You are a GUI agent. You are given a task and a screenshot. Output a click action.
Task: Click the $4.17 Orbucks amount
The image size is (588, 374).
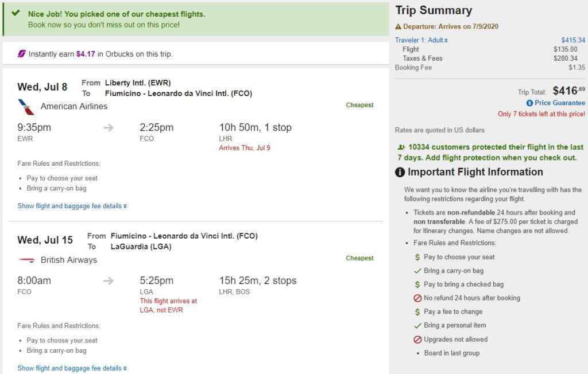[86, 54]
